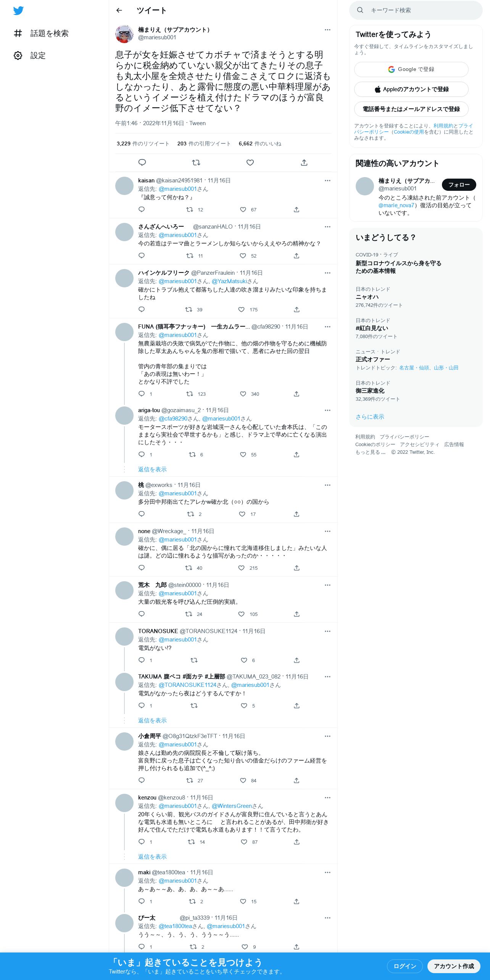Share the main tweet

(x=304, y=163)
